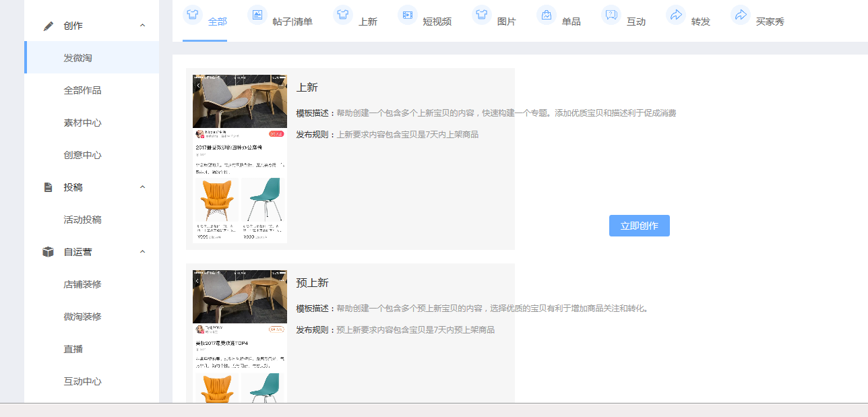Image resolution: width=868 pixels, height=417 pixels.
Task: Click the 预上新要求内容包含宝贝是7天内预上架商品 rule text
Action: tap(416, 330)
